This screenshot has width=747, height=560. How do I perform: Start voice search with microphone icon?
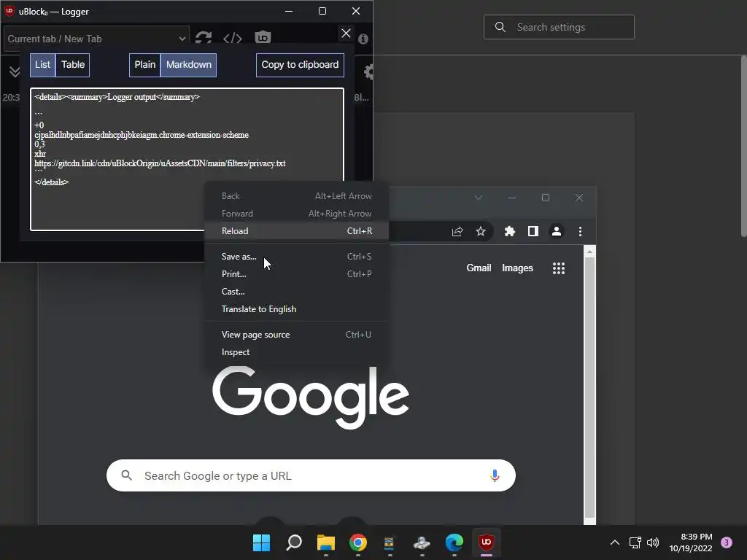tap(495, 475)
